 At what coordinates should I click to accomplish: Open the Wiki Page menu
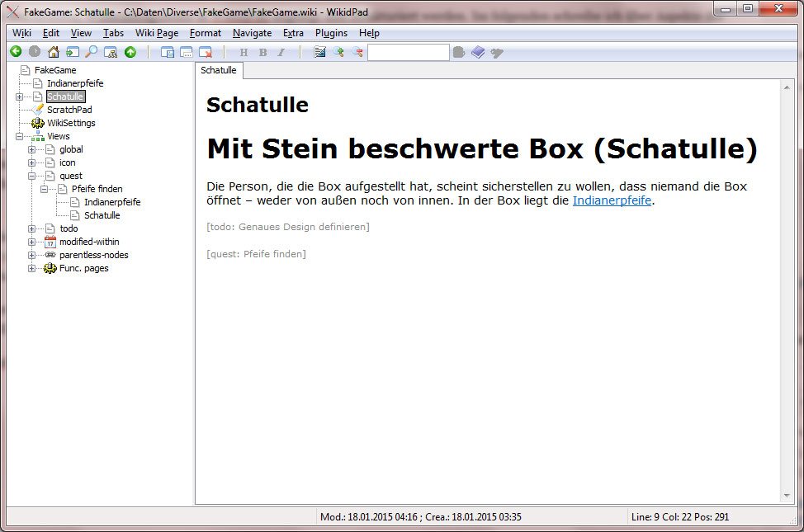pos(157,33)
